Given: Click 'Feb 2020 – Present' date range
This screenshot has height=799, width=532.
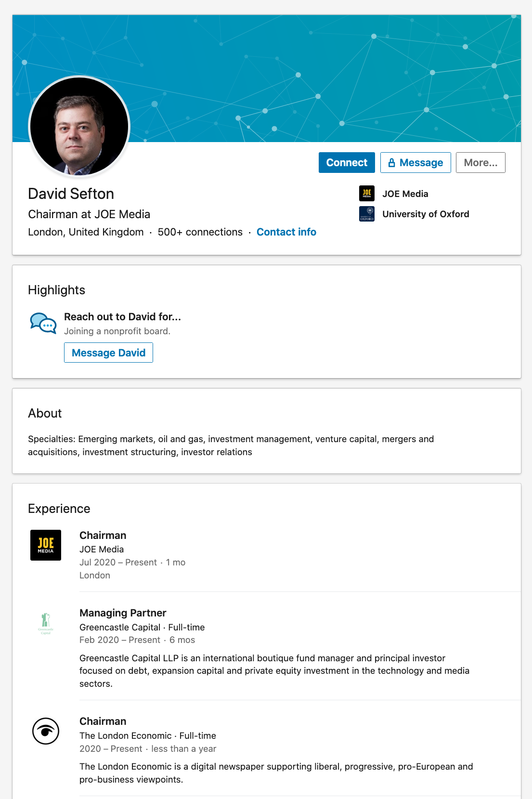Looking at the screenshot, I should click(x=120, y=640).
